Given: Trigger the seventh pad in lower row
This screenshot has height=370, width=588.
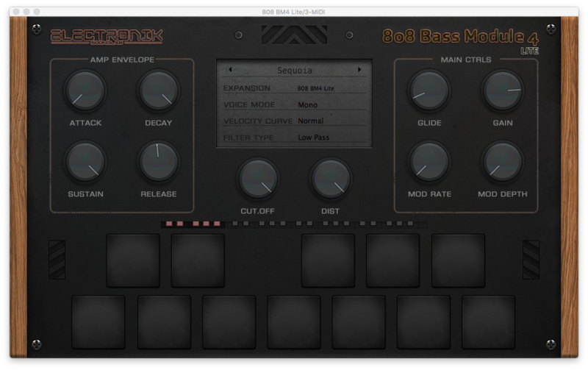Looking at the screenshot, I should pos(489,322).
